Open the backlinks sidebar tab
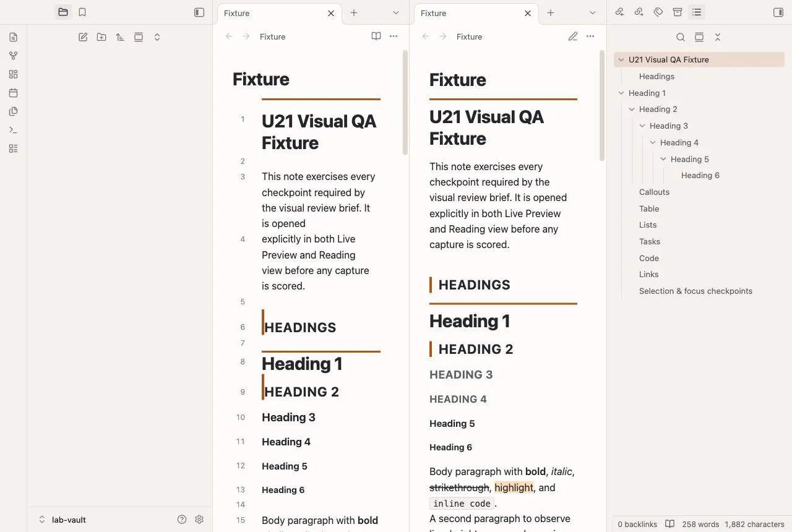 [x=620, y=12]
